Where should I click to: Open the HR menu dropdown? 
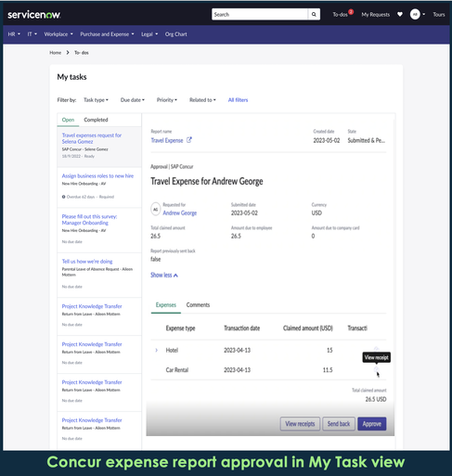(x=14, y=34)
